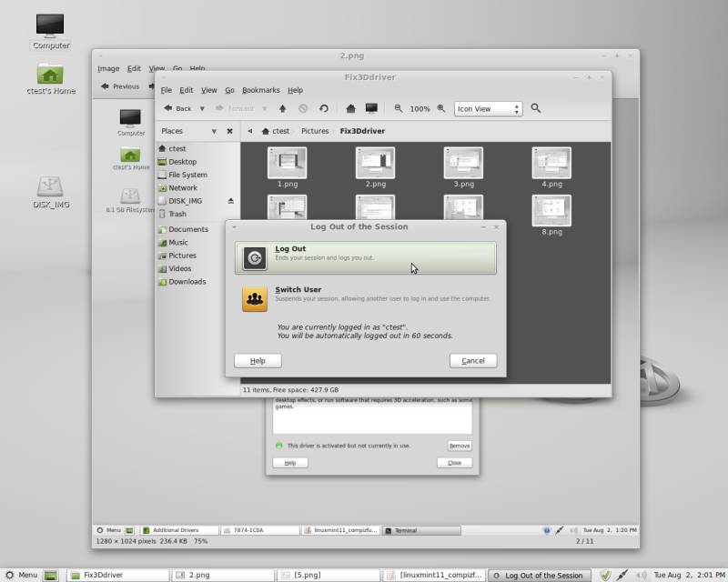This screenshot has height=582, width=728.
Task: Reload the current folder view
Action: (x=324, y=108)
